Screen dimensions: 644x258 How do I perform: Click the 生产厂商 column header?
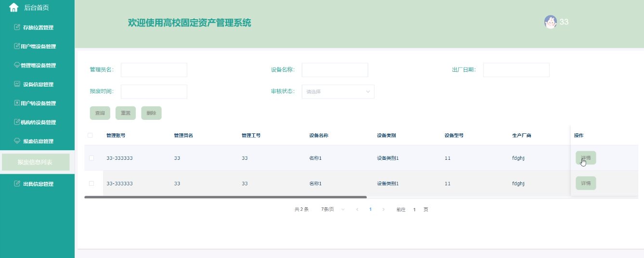[522, 135]
